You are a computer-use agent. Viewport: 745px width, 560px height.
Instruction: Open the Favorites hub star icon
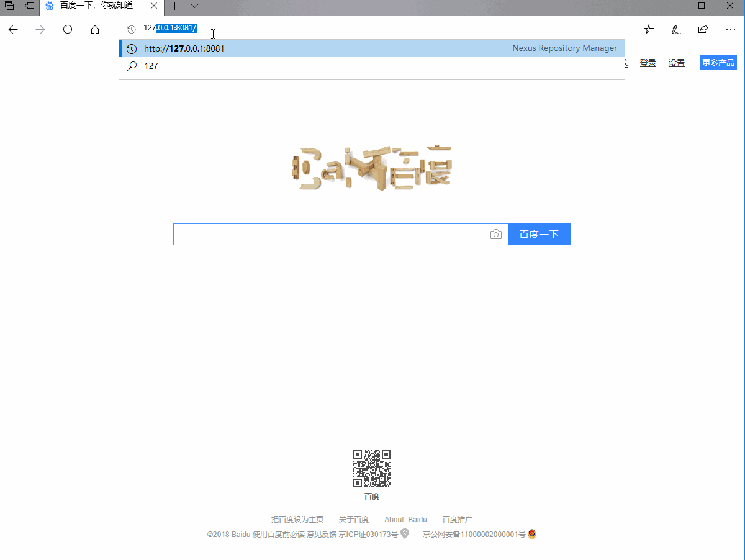point(649,29)
